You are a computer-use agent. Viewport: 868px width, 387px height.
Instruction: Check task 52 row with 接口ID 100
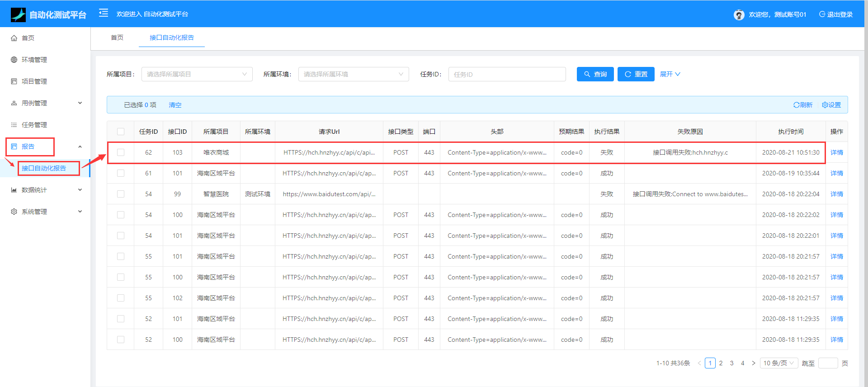[x=121, y=340]
